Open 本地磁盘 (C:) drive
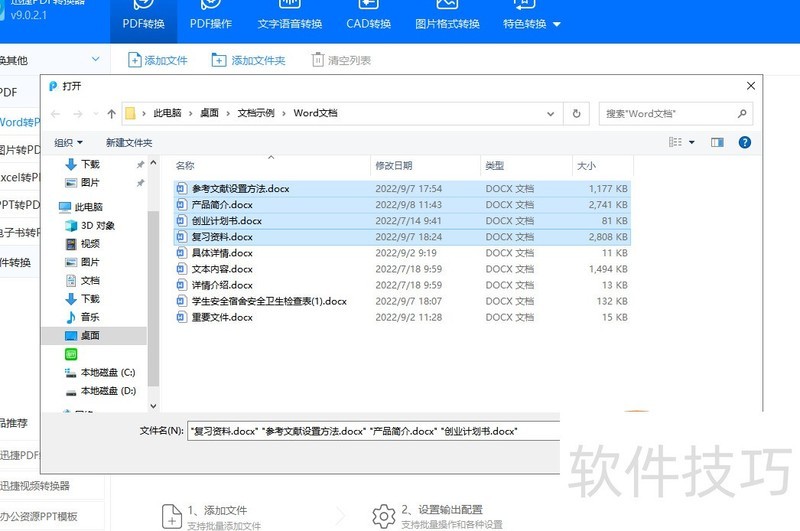 101,372
